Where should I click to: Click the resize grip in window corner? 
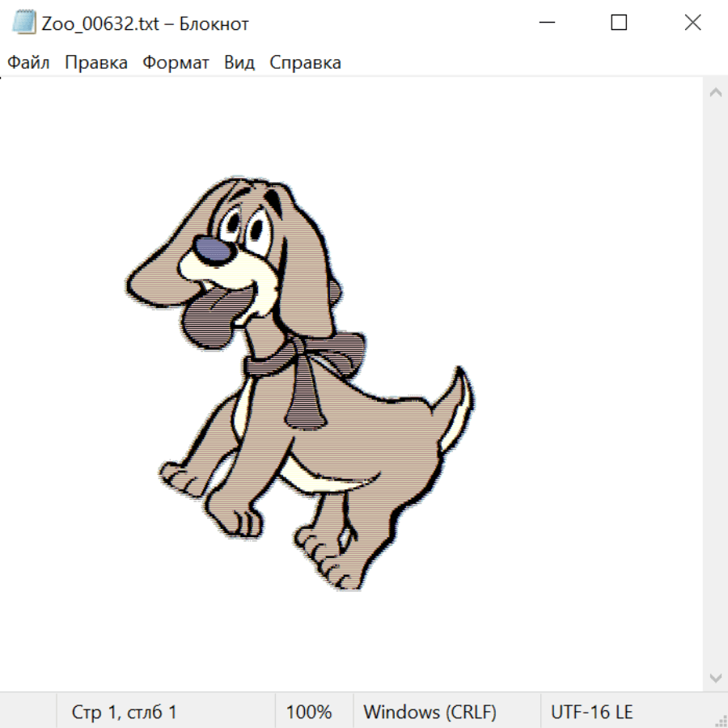(721, 720)
